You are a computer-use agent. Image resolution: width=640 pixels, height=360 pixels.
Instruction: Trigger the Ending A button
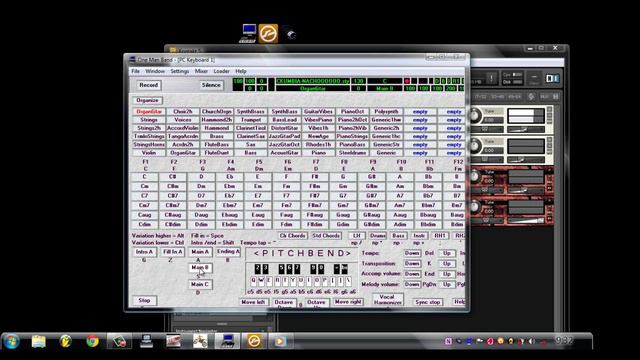228,252
